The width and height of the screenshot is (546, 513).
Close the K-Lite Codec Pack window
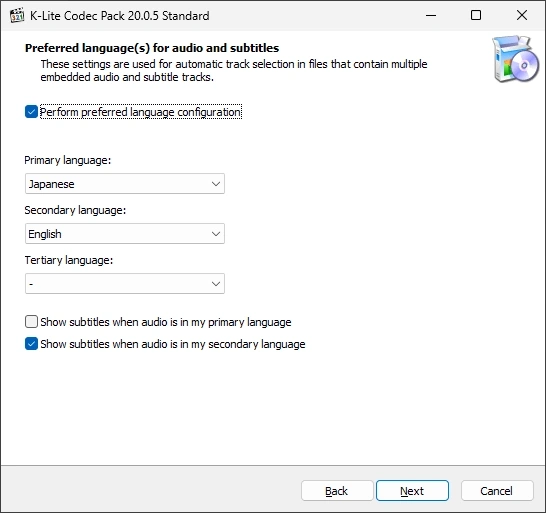[x=522, y=15]
